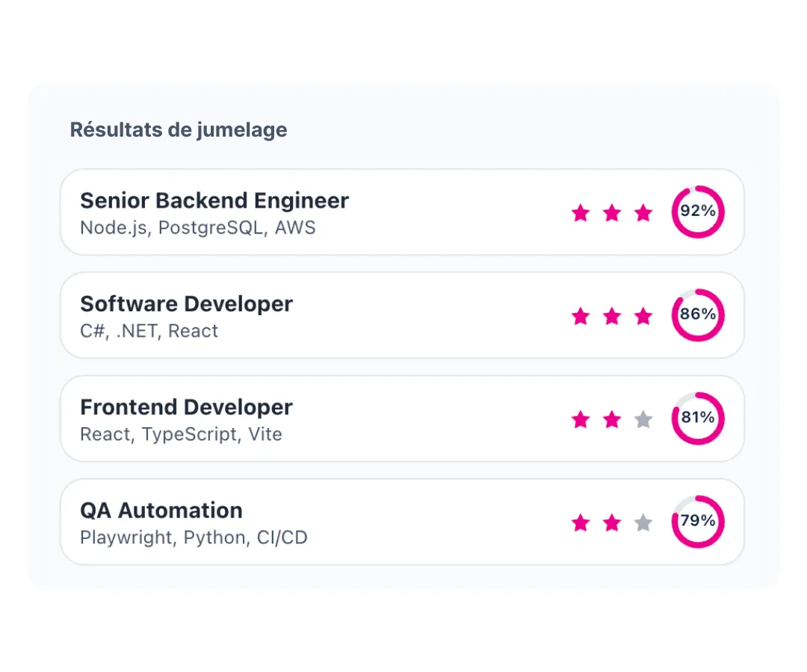
Task: Click the Node.js, PostgreSQL, AWS skills text
Action: point(197,228)
